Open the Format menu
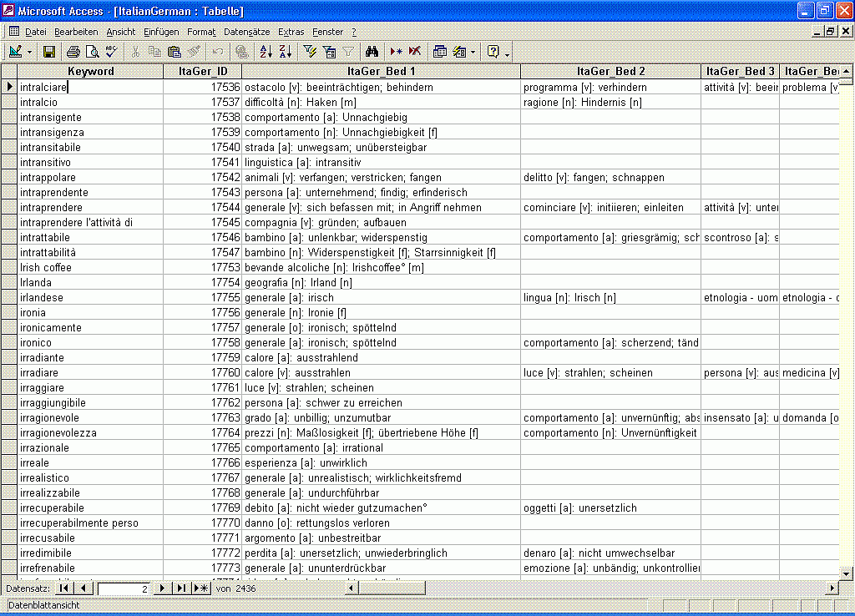The height and width of the screenshot is (616, 855). click(201, 33)
